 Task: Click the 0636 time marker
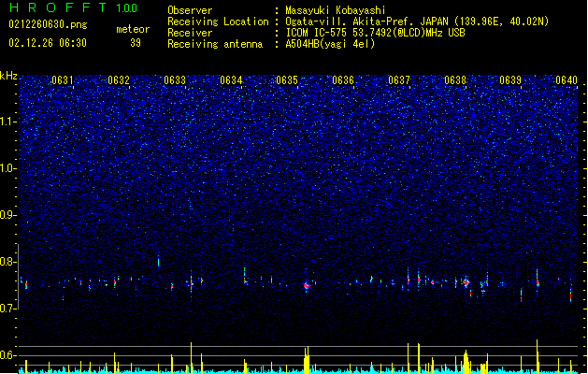(x=343, y=80)
